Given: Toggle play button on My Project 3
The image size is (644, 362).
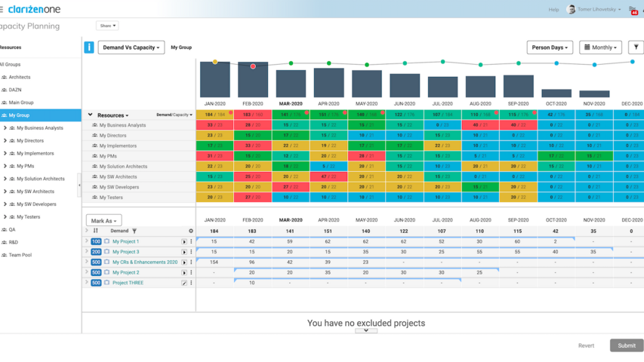Looking at the screenshot, I should point(183,252).
